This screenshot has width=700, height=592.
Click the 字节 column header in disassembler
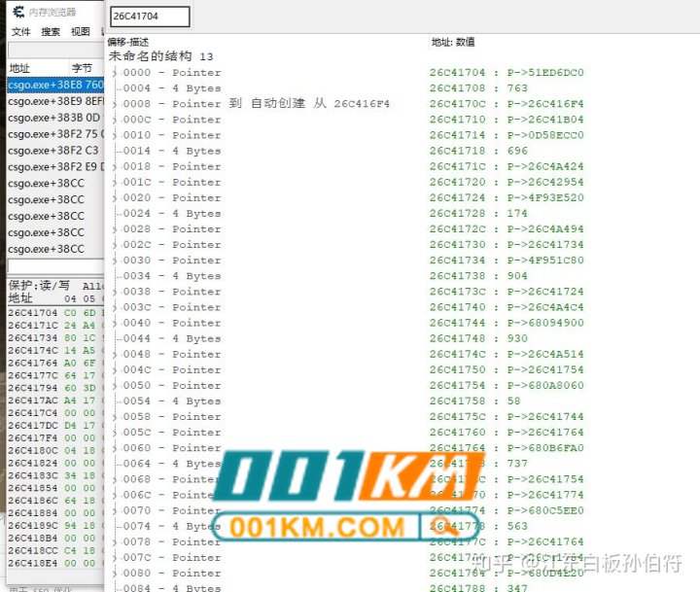pos(82,68)
